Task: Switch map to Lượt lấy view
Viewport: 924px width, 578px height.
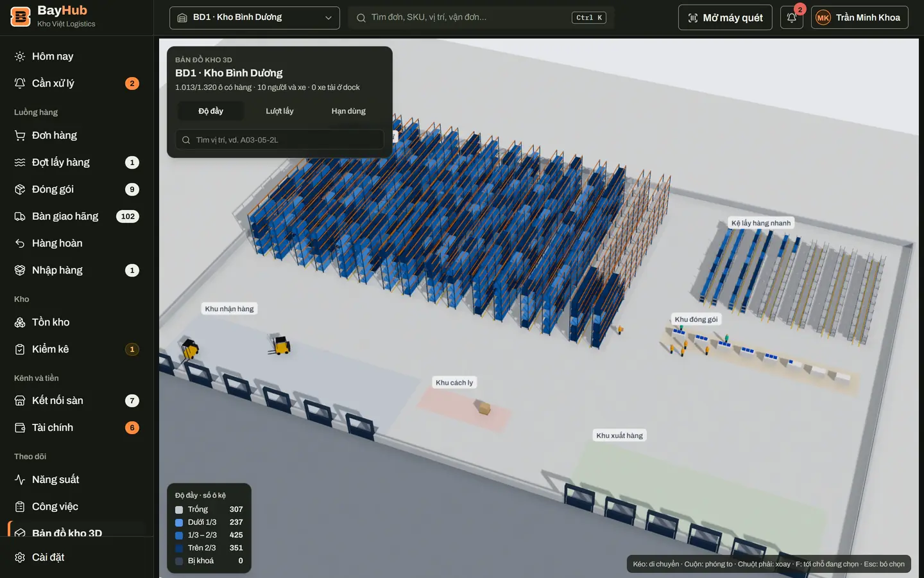Action: pos(280,111)
